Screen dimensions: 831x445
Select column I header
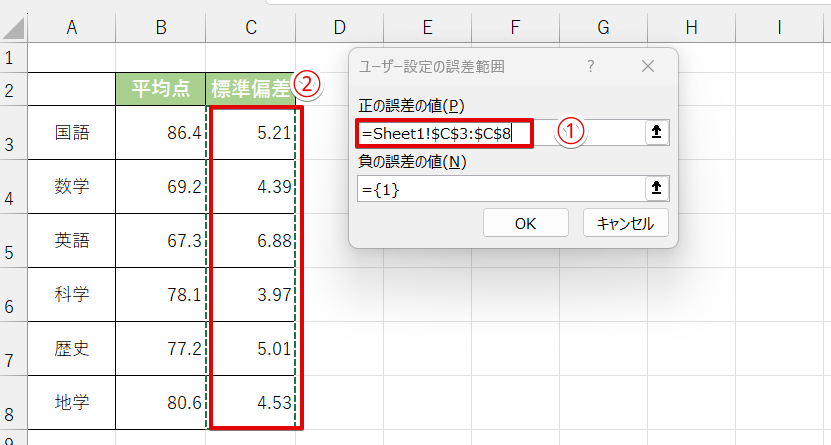click(780, 29)
